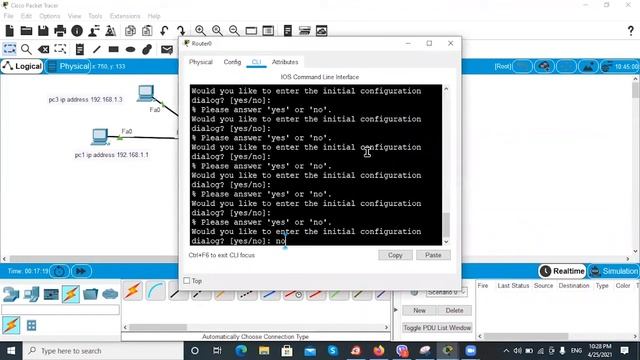This screenshot has width=640, height=360.
Task: Click the Windows taskbar search box
Action: click(x=103, y=351)
